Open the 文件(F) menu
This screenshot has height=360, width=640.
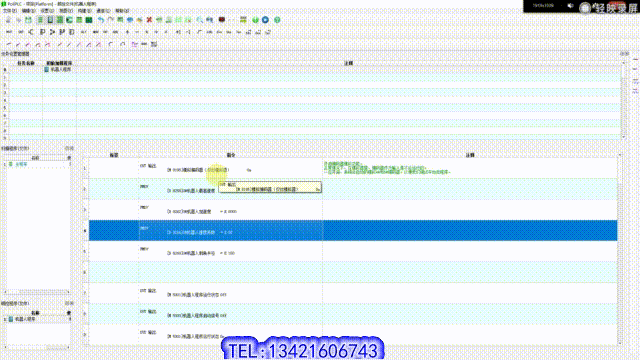pyautogui.click(x=9, y=11)
